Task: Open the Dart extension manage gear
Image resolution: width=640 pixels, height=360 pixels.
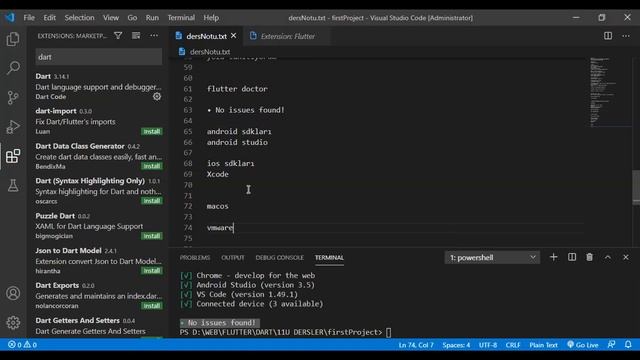Action: pos(157,97)
